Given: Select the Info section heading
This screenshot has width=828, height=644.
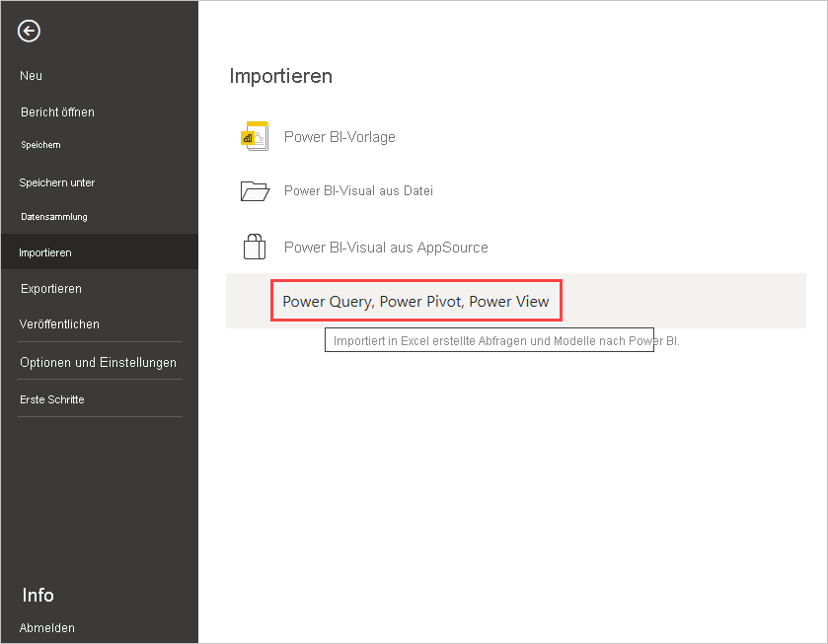Looking at the screenshot, I should pos(38,595).
